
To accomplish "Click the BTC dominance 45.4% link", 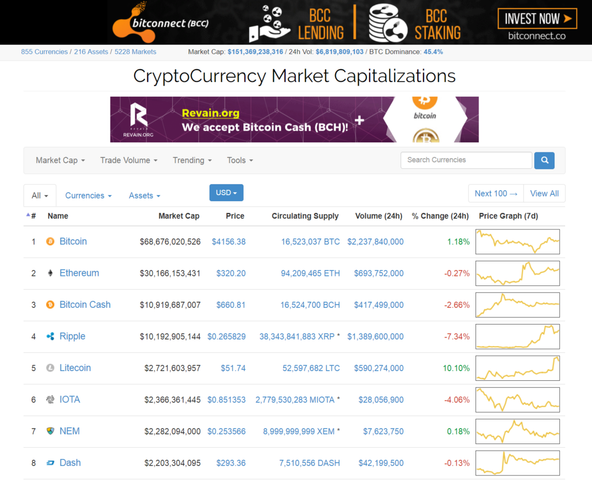I will pyautogui.click(x=433, y=52).
